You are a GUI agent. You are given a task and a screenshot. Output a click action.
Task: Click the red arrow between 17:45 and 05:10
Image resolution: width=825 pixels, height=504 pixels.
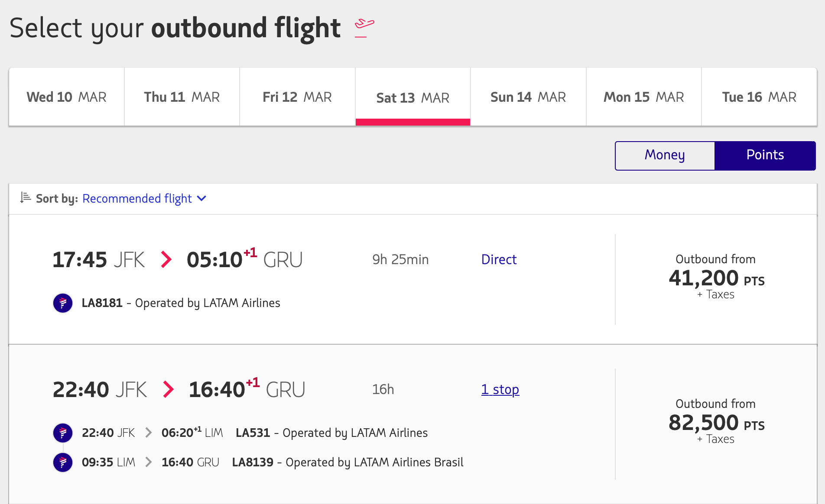[166, 259]
